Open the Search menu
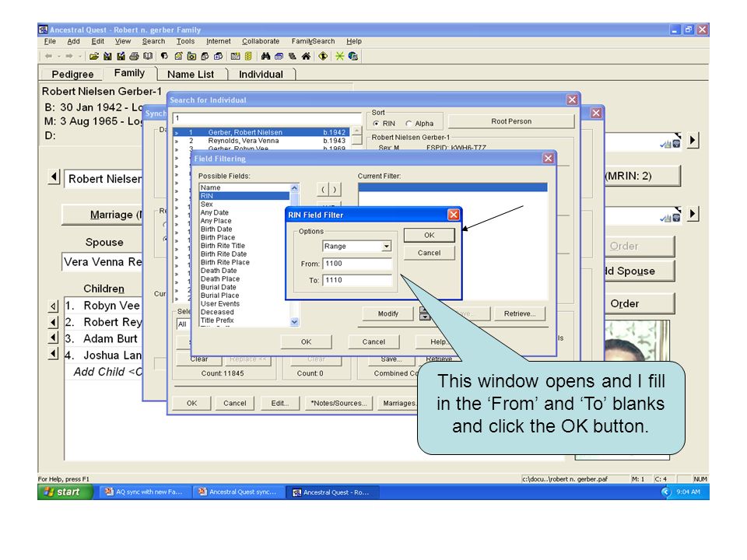 tap(153, 41)
